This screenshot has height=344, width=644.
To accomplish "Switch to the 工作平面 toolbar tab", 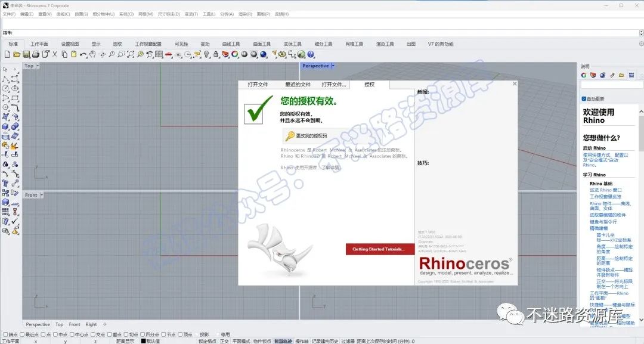I will [x=39, y=44].
